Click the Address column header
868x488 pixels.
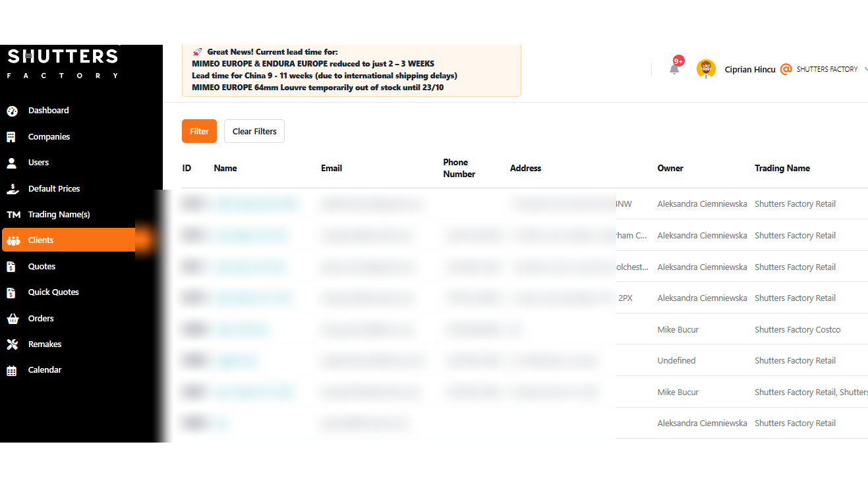pos(525,168)
